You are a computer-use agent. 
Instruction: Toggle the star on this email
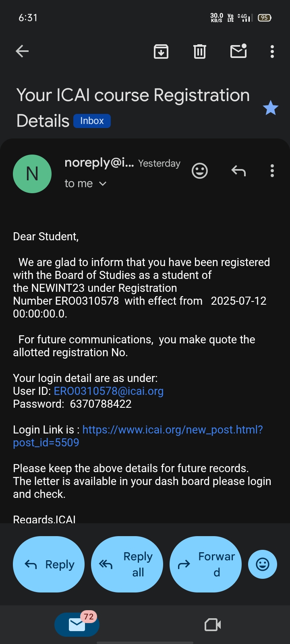pos(271,108)
